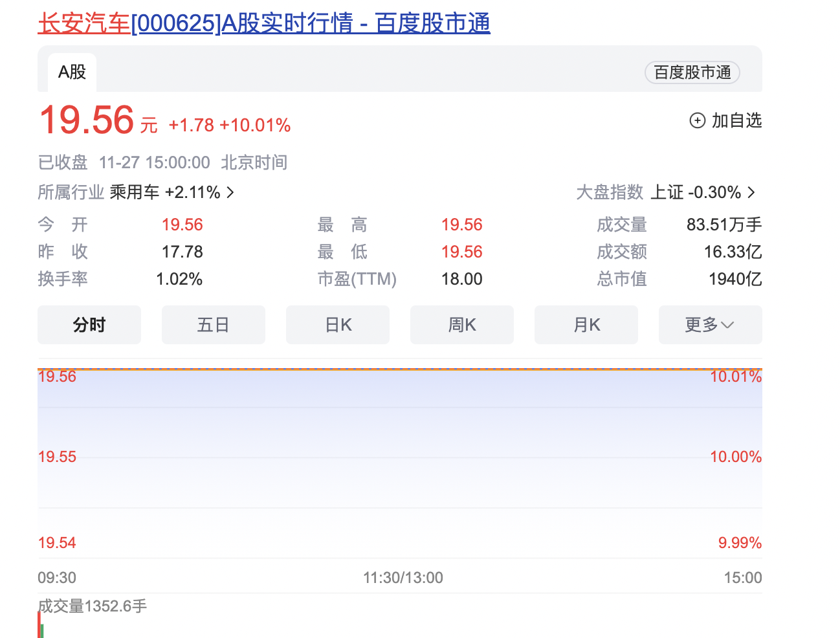Click the 成交额 value 16.33亿
The height and width of the screenshot is (638, 840).
[x=733, y=252]
